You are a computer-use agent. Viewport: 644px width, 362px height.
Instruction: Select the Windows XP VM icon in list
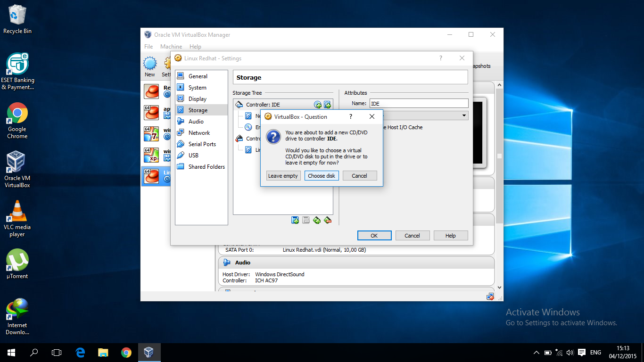(151, 156)
